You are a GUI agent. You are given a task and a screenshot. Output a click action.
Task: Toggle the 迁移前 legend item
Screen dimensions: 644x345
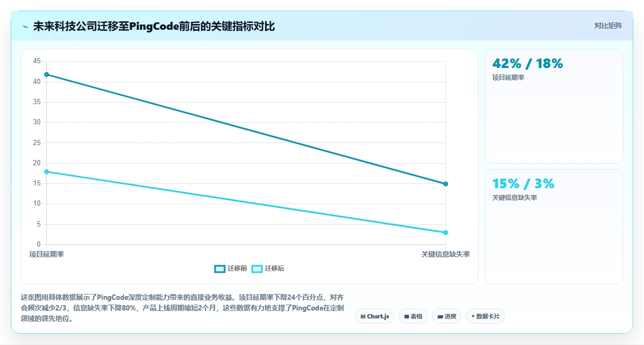(230, 268)
